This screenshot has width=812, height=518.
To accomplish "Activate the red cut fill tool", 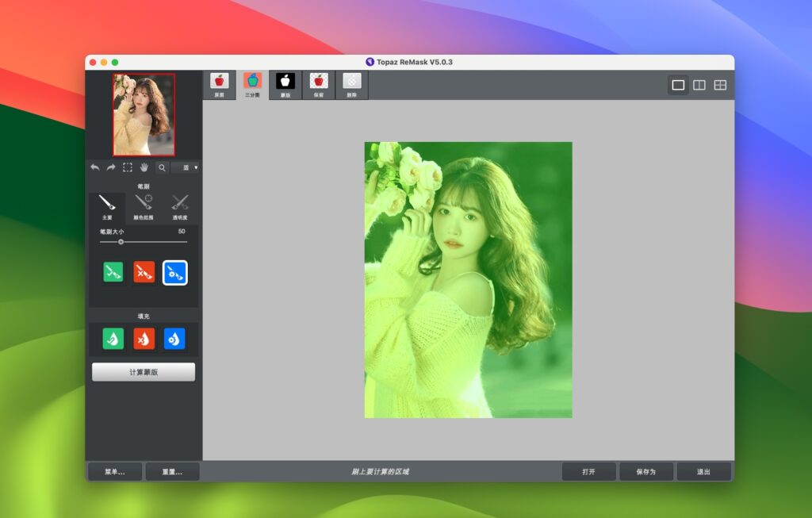I will (x=144, y=339).
